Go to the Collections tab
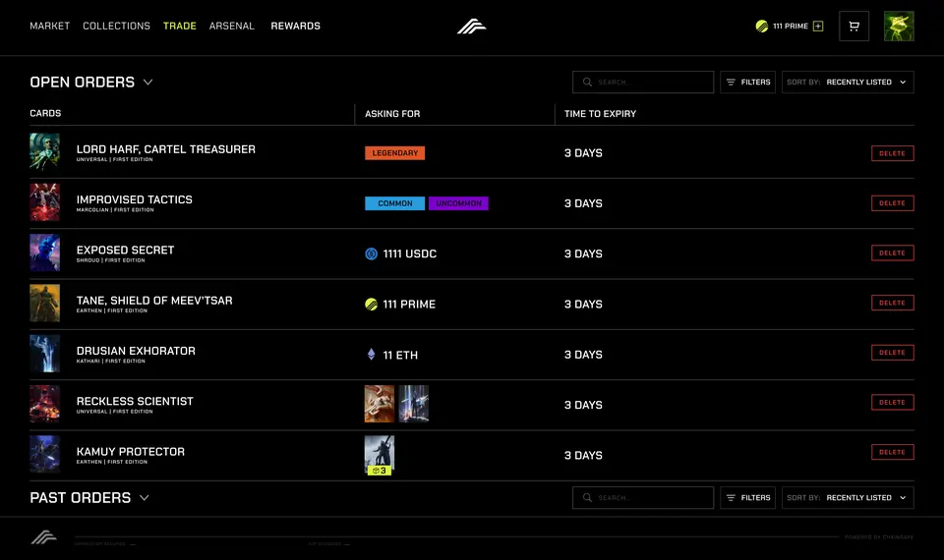The height and width of the screenshot is (560, 944). click(x=116, y=26)
